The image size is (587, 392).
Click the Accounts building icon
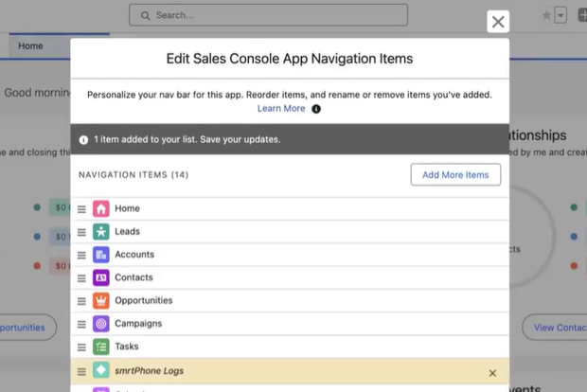coord(101,255)
